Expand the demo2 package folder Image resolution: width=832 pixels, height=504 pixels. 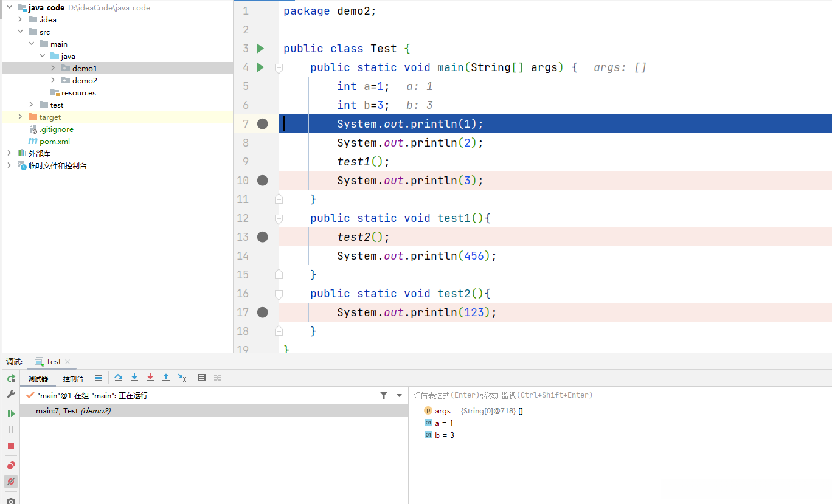tap(53, 80)
